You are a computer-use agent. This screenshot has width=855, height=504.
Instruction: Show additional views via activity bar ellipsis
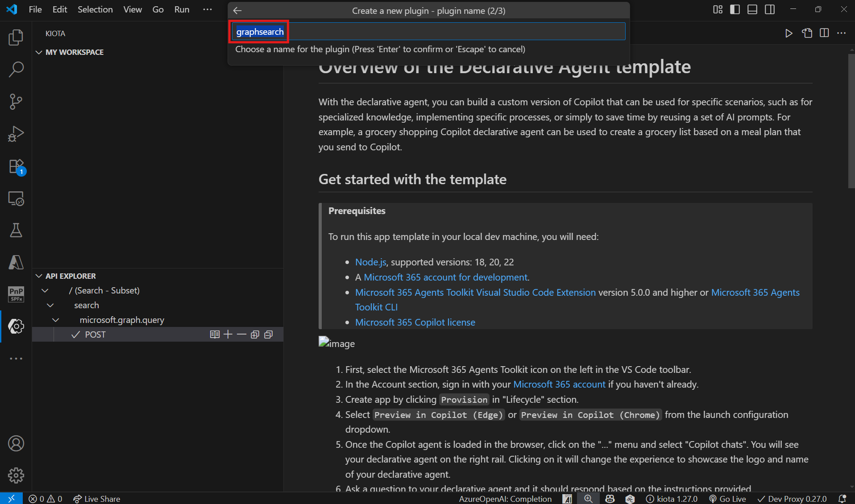pos(16,359)
